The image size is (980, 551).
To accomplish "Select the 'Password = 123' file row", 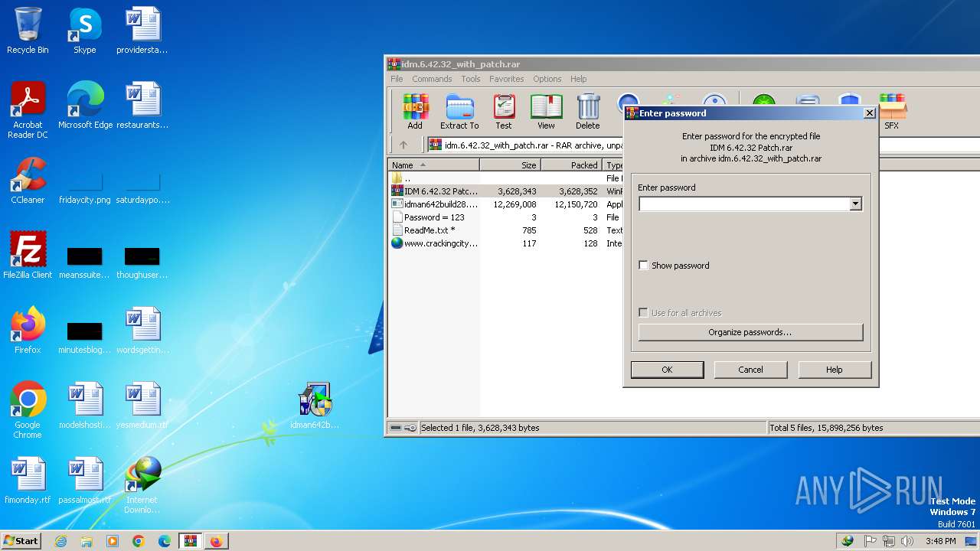I will click(505, 217).
